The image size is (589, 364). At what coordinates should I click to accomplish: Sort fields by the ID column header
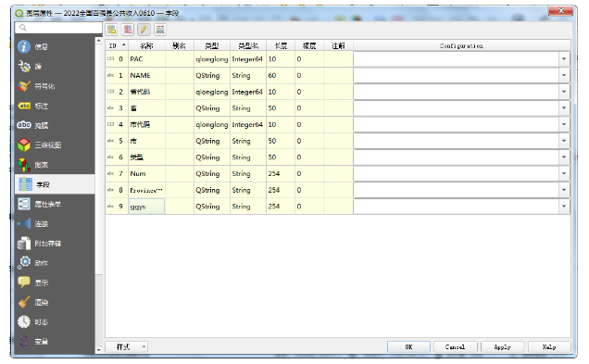point(117,45)
